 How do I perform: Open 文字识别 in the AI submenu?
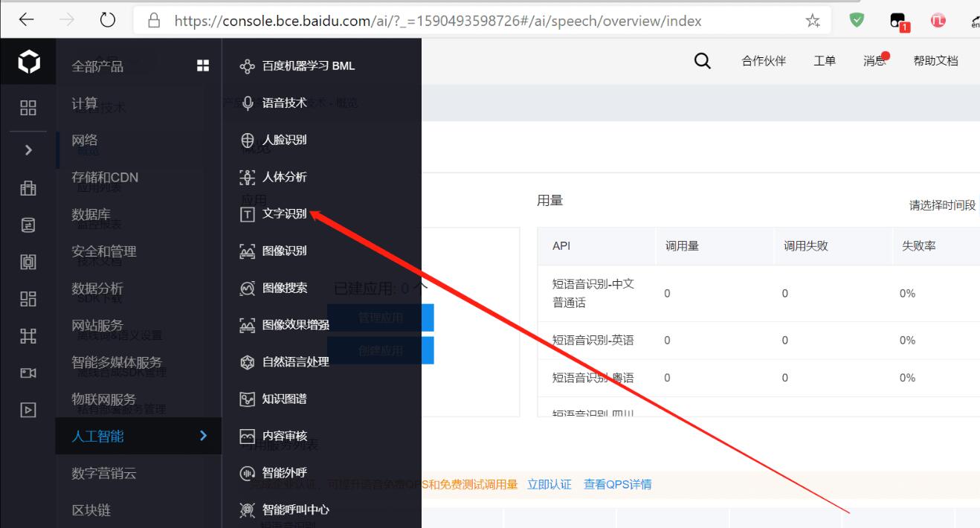285,214
